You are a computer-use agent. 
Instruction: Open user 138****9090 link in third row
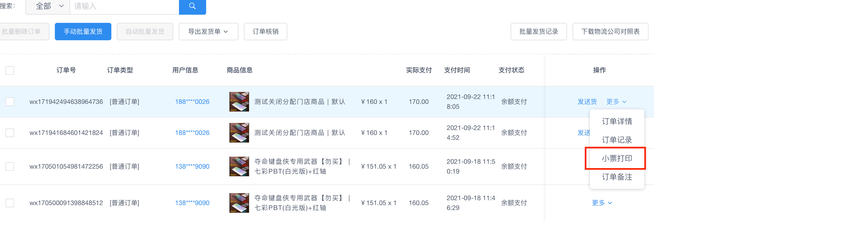tap(192, 166)
